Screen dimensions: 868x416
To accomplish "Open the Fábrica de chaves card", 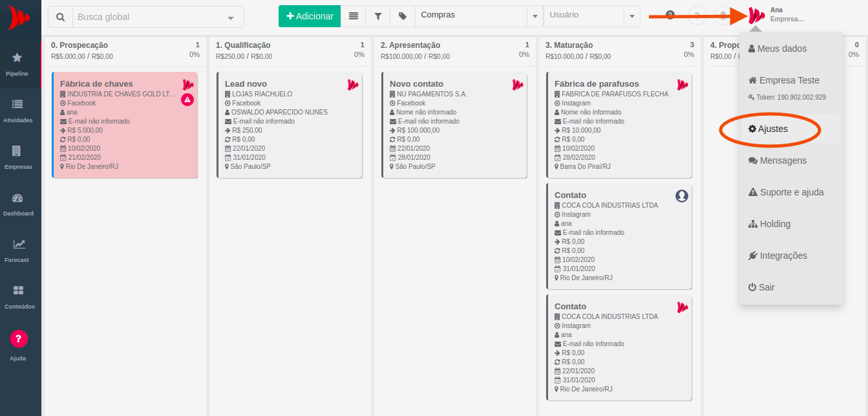I will coord(97,83).
